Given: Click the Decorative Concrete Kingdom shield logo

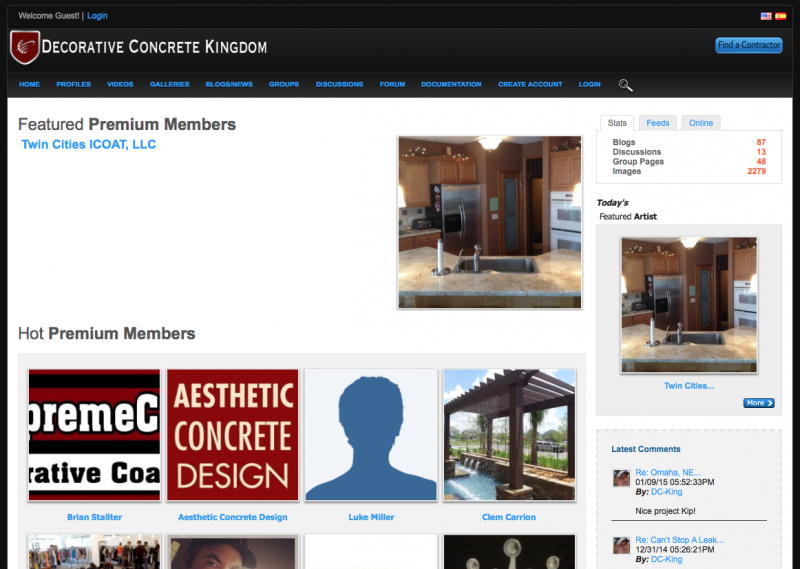Looking at the screenshot, I should (24, 47).
